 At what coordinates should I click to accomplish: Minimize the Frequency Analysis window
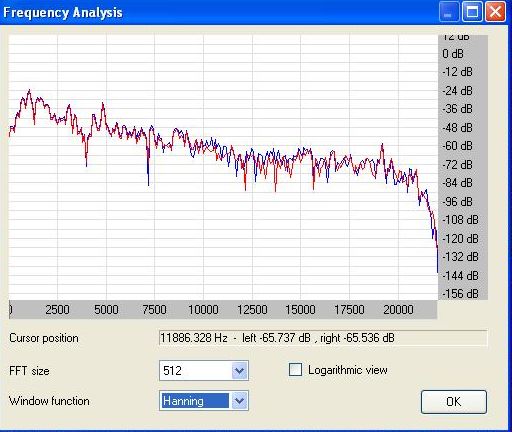(449, 12)
